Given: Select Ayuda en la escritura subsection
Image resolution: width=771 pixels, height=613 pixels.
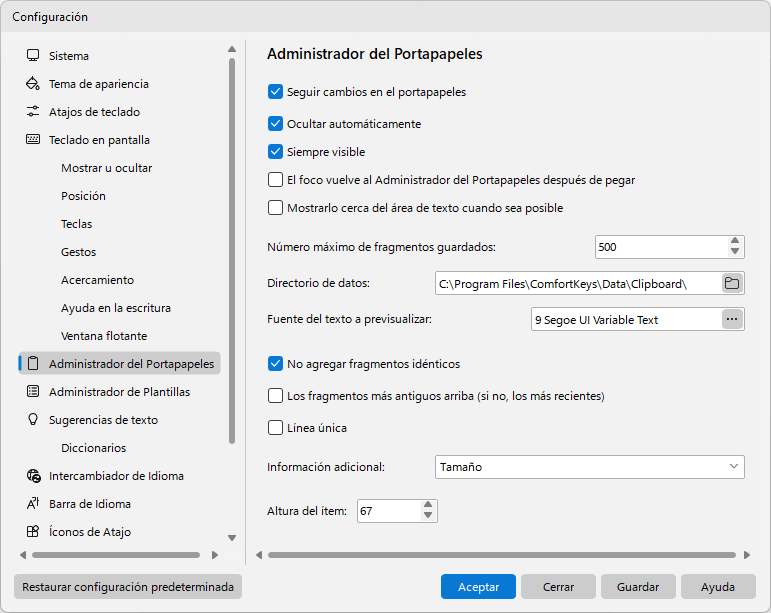Looking at the screenshot, I should point(116,308).
